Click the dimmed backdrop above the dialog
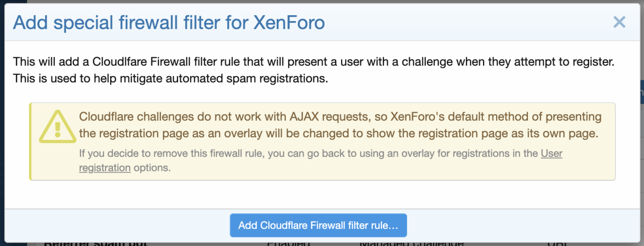 [322, 2]
